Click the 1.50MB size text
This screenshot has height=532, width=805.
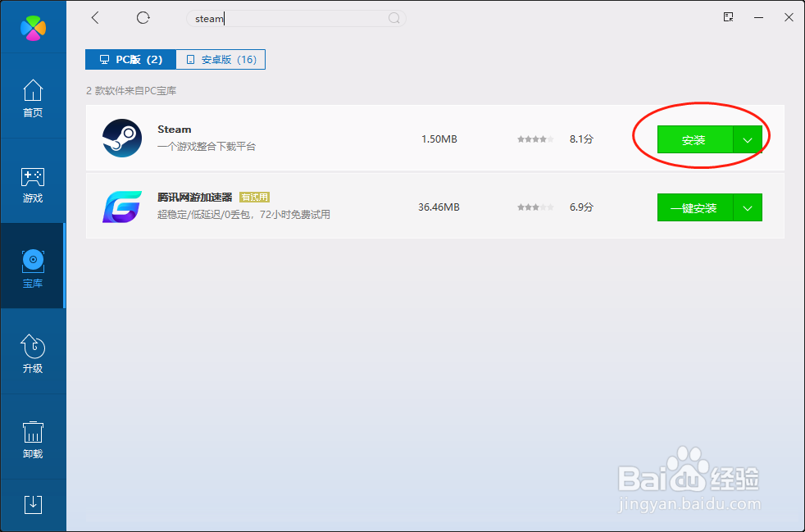[439, 139]
